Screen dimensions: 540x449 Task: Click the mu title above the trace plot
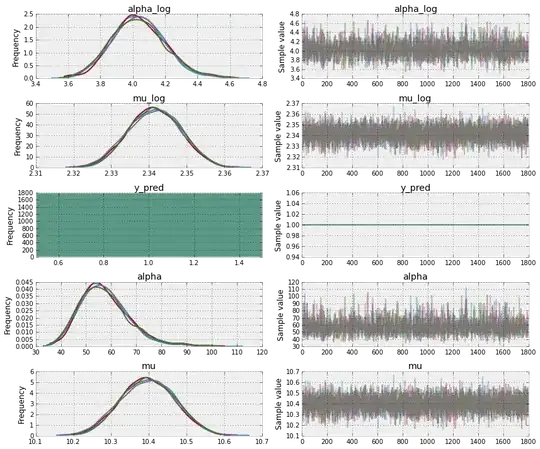click(x=415, y=366)
